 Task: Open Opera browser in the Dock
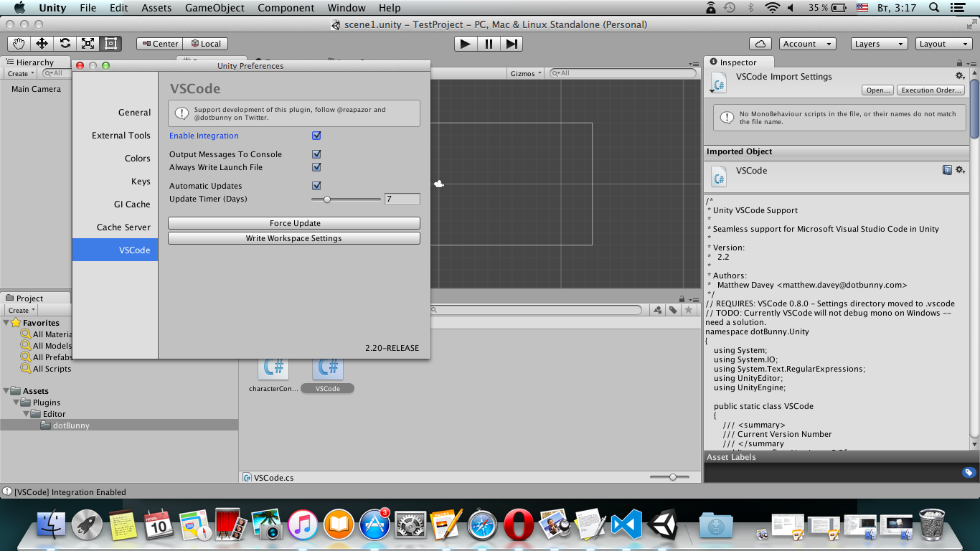click(519, 525)
